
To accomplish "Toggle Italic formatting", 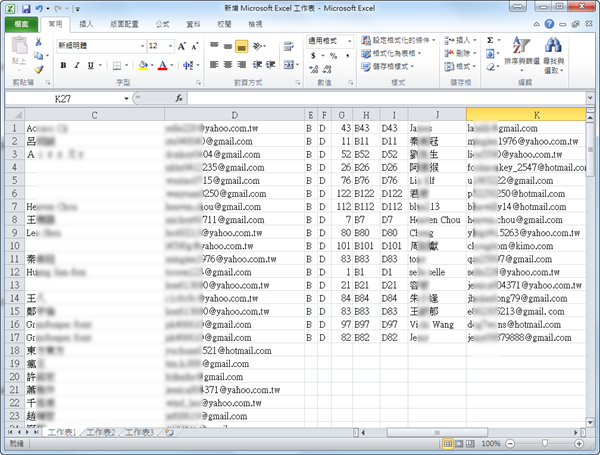I will [x=77, y=66].
